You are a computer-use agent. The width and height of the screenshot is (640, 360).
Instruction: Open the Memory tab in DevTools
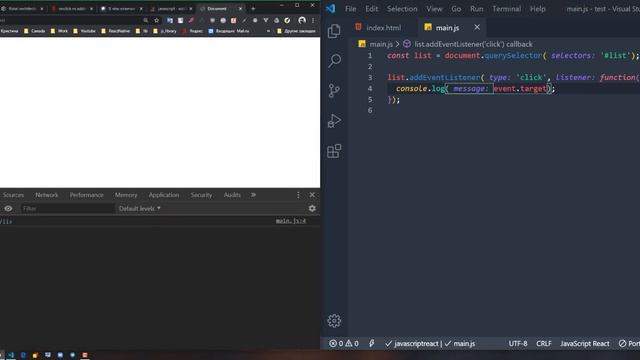126,195
